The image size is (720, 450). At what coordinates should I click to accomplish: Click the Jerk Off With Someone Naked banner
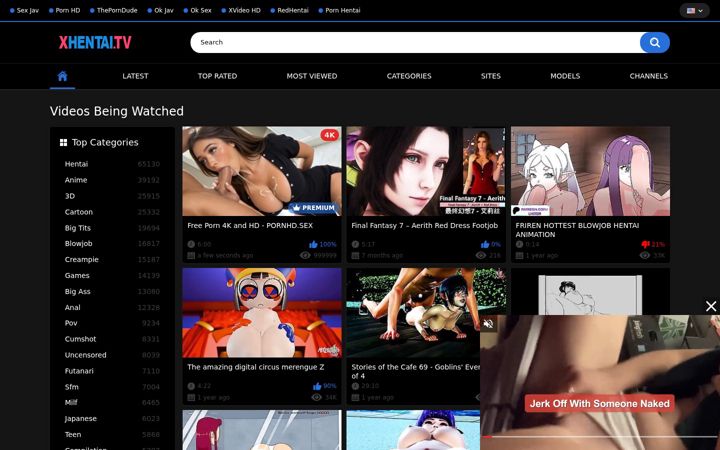[x=600, y=404]
